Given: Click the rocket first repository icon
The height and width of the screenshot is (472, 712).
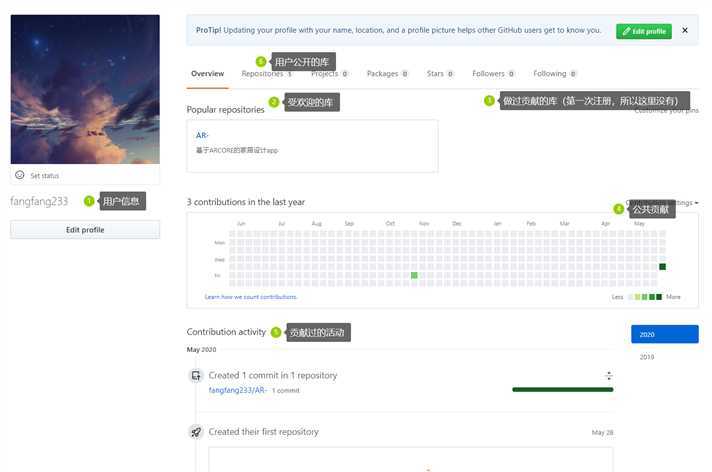Looking at the screenshot, I should pyautogui.click(x=196, y=432).
